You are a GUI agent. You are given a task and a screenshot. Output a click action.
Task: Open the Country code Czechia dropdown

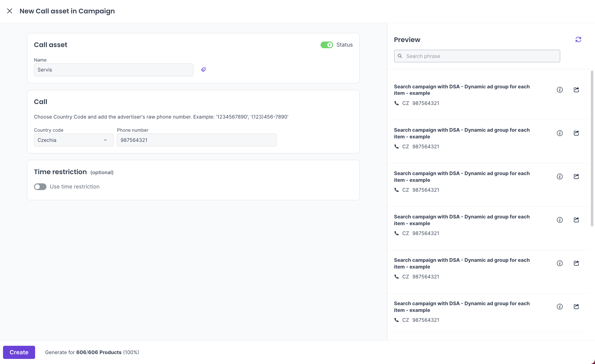(x=74, y=140)
